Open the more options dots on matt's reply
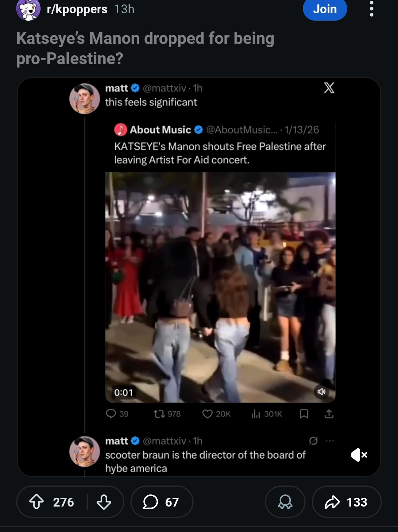 click(330, 441)
